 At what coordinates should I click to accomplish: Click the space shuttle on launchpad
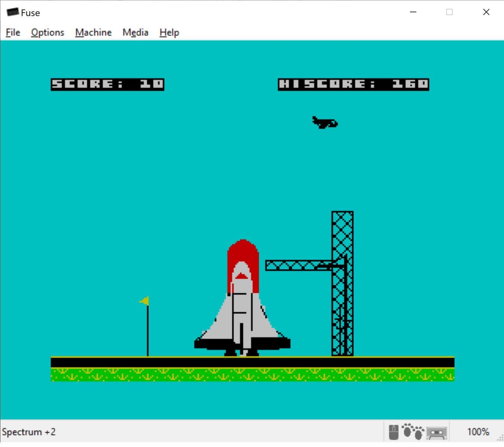[x=242, y=298]
